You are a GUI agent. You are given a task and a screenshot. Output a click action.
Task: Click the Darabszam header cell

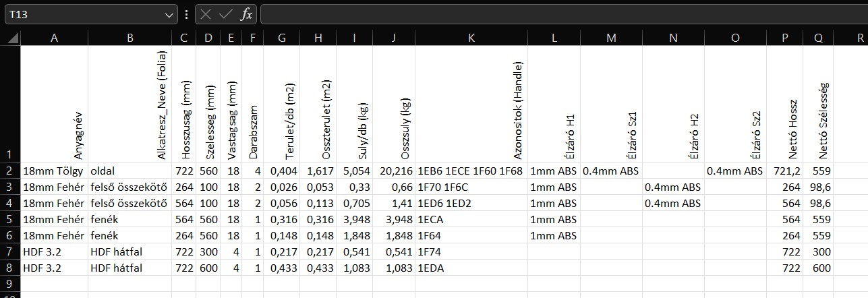(254, 103)
